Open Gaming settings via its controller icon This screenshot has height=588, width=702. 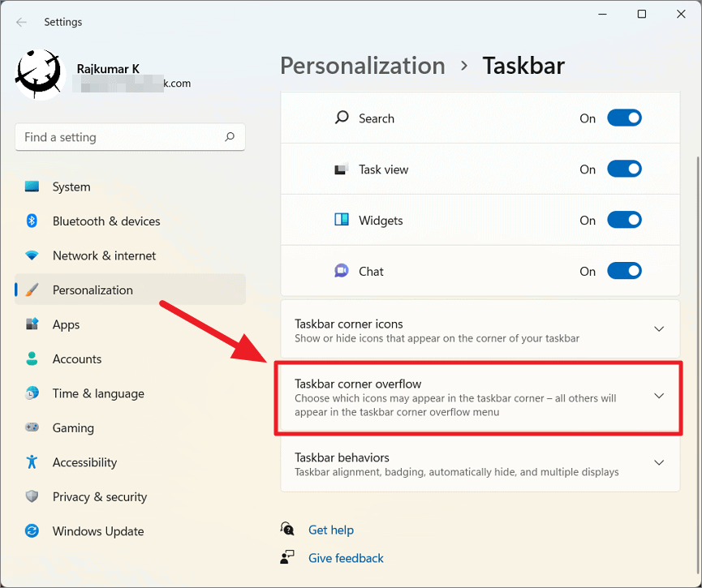click(x=32, y=427)
